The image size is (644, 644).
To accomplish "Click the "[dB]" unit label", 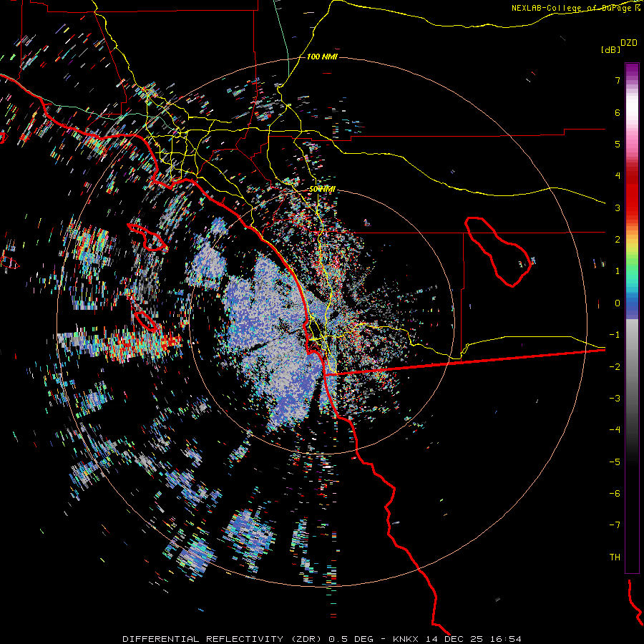I will [610, 49].
